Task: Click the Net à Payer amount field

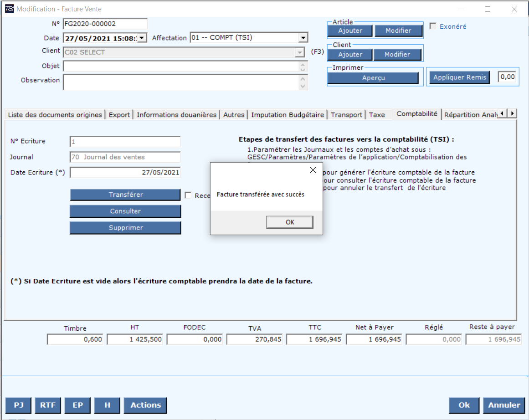Action: 374,339
